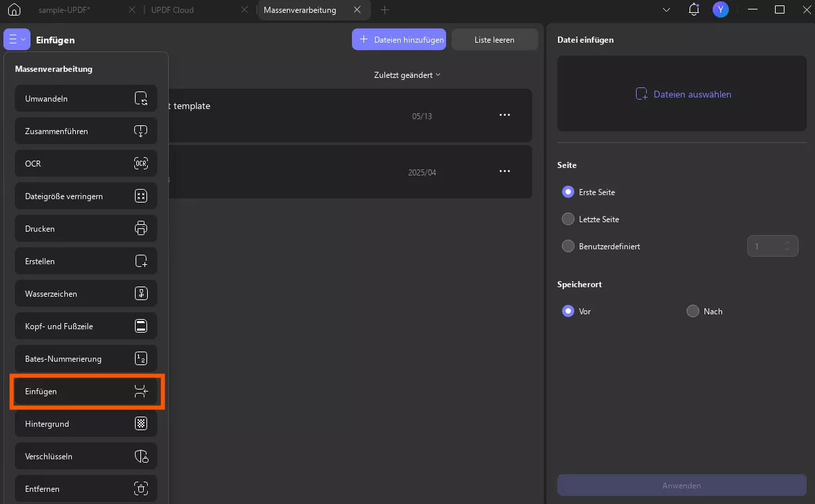The height and width of the screenshot is (504, 815).
Task: Choose Bates-Nummerierung menu item
Action: [86, 359]
